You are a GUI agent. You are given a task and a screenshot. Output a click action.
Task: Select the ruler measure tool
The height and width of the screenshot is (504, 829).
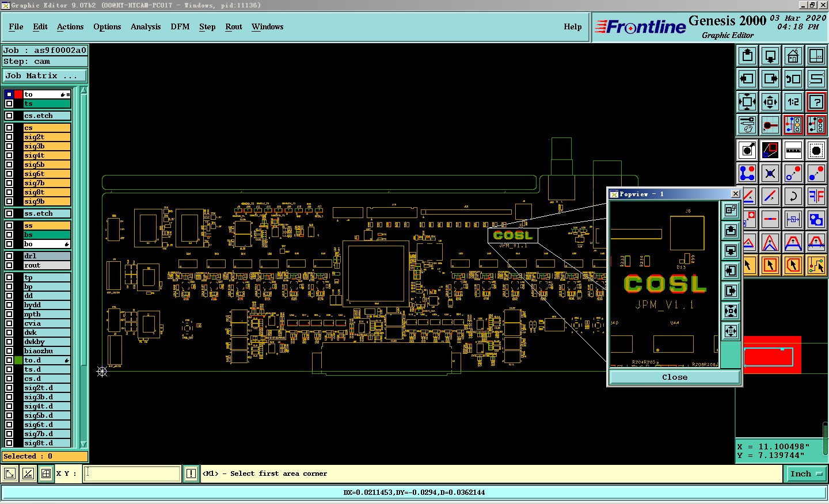pyautogui.click(x=793, y=150)
